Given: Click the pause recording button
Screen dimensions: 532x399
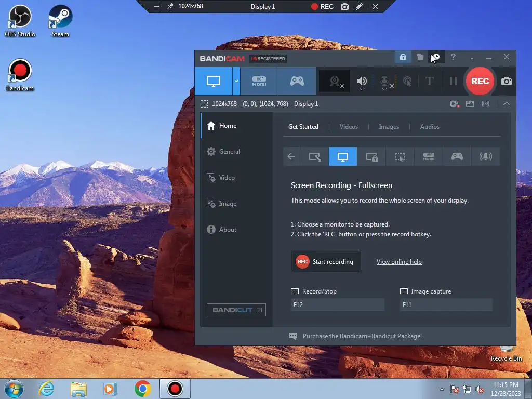Looking at the screenshot, I should tap(453, 81).
